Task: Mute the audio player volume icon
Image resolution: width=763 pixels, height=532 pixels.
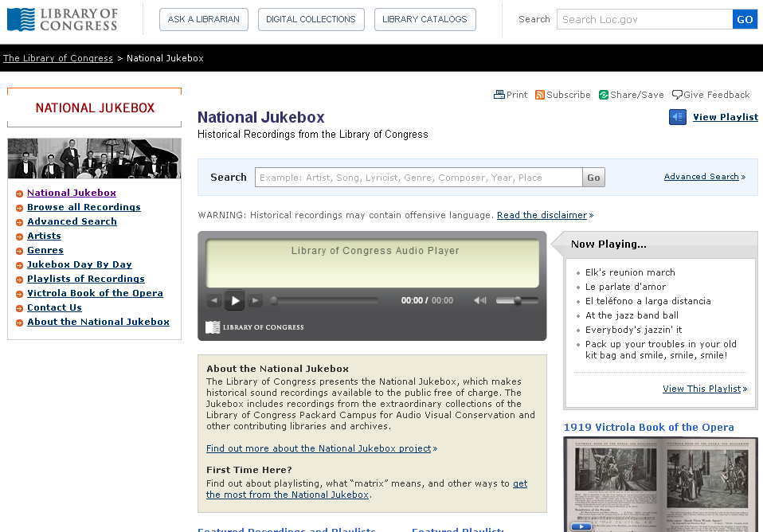Action: coord(479,300)
